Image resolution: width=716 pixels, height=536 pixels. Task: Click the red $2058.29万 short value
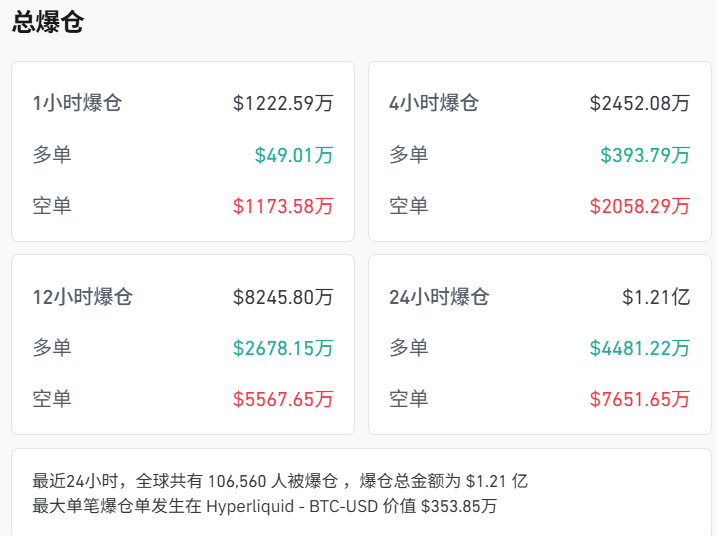tap(640, 207)
